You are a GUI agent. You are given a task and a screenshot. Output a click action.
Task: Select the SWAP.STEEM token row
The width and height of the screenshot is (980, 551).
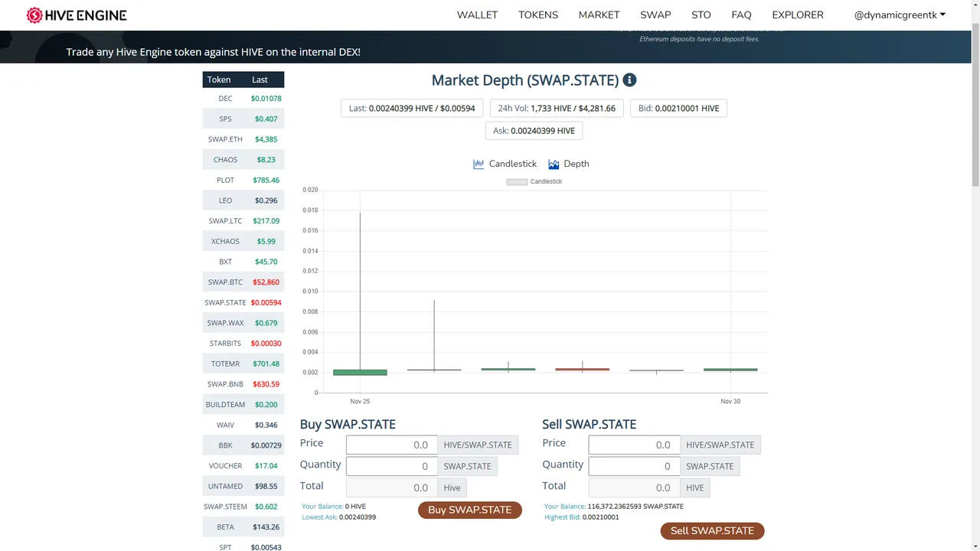[243, 507]
